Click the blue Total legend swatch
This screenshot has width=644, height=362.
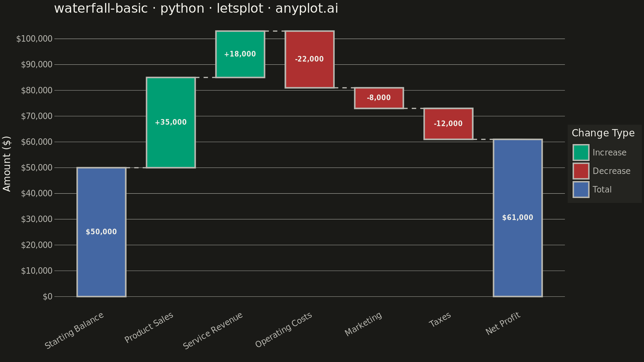pyautogui.click(x=581, y=190)
